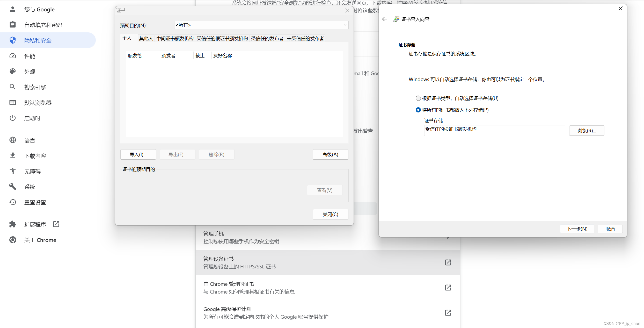
Task: Expand the 预期目的 dropdown showing <所有>
Action: pyautogui.click(x=261, y=25)
